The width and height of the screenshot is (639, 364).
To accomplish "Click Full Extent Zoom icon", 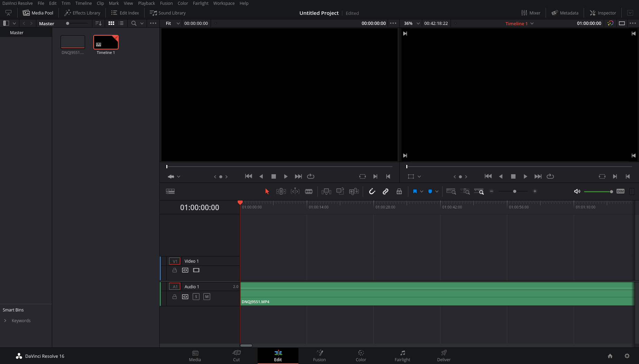I will point(451,191).
